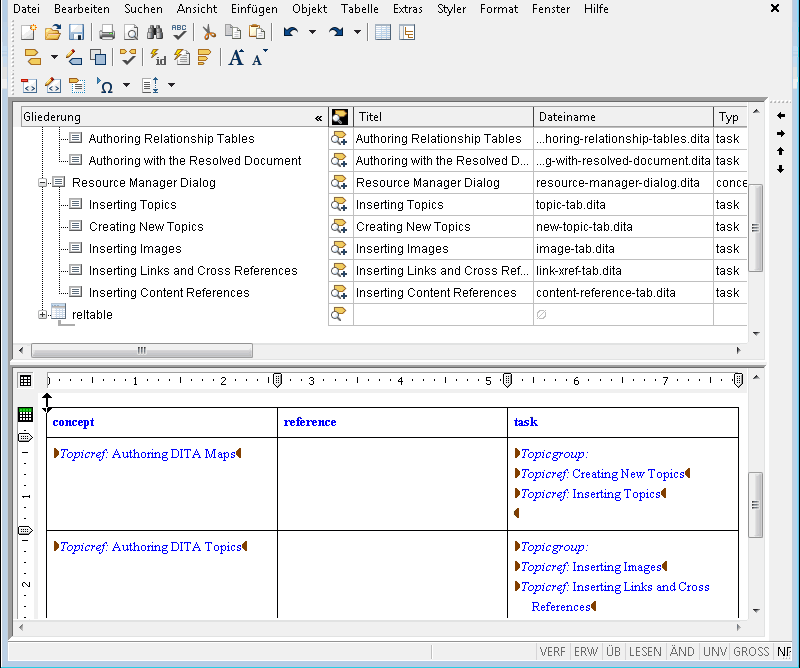Copy selection using the copy icon

(x=233, y=32)
